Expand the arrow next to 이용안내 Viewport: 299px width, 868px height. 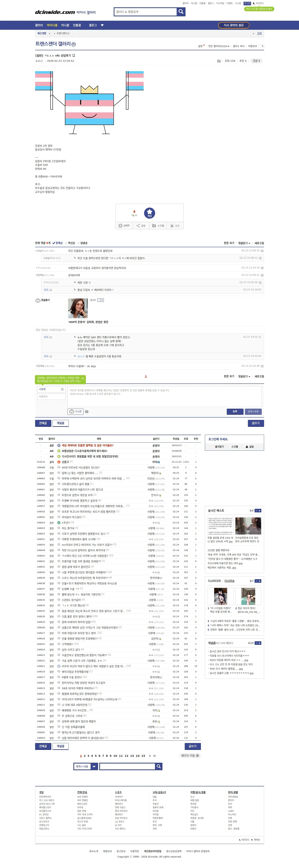(x=262, y=46)
